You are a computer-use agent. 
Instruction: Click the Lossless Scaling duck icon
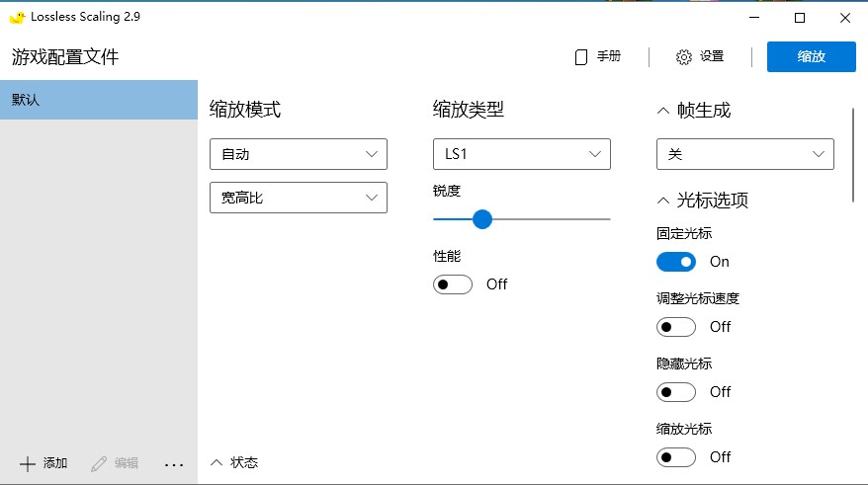point(17,18)
